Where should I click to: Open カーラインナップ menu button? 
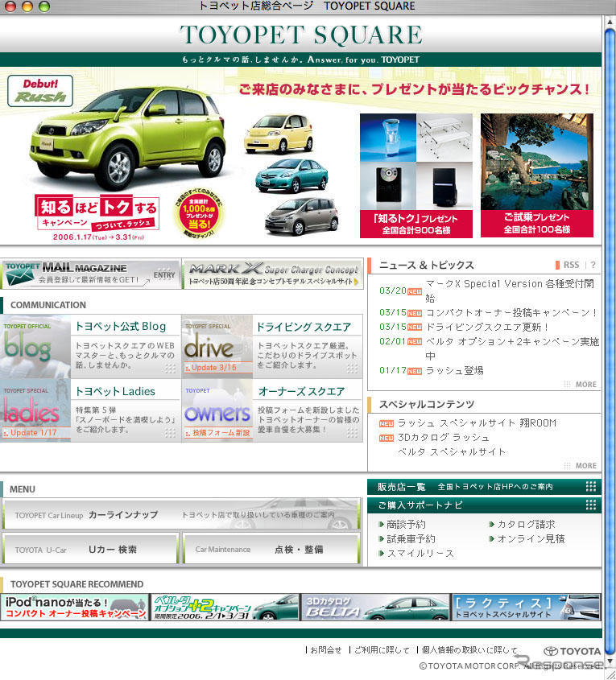[181, 514]
